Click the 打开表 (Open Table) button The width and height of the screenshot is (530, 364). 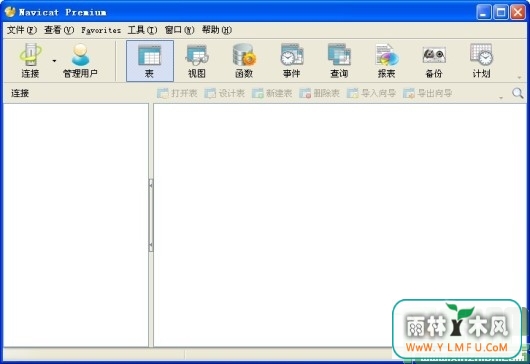177,93
